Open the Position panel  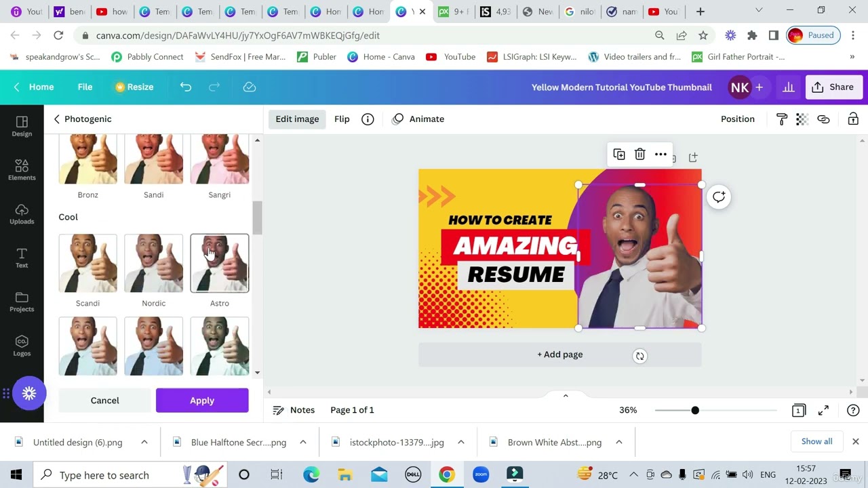(738, 119)
